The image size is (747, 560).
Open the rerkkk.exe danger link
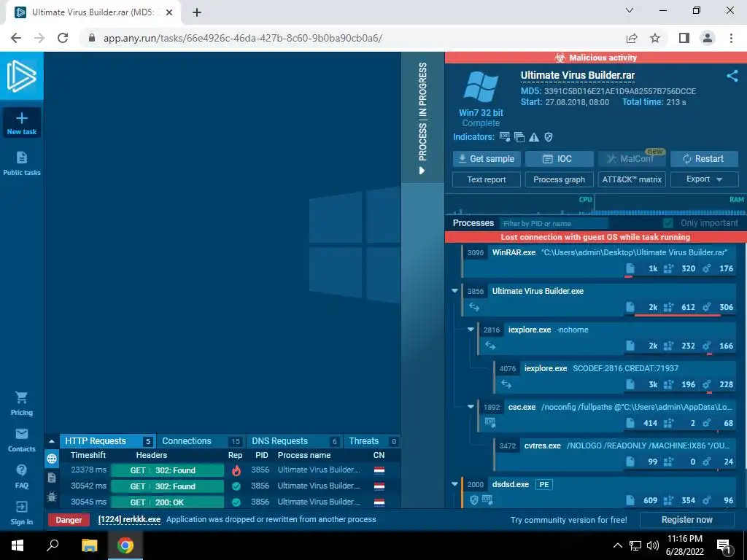click(129, 519)
